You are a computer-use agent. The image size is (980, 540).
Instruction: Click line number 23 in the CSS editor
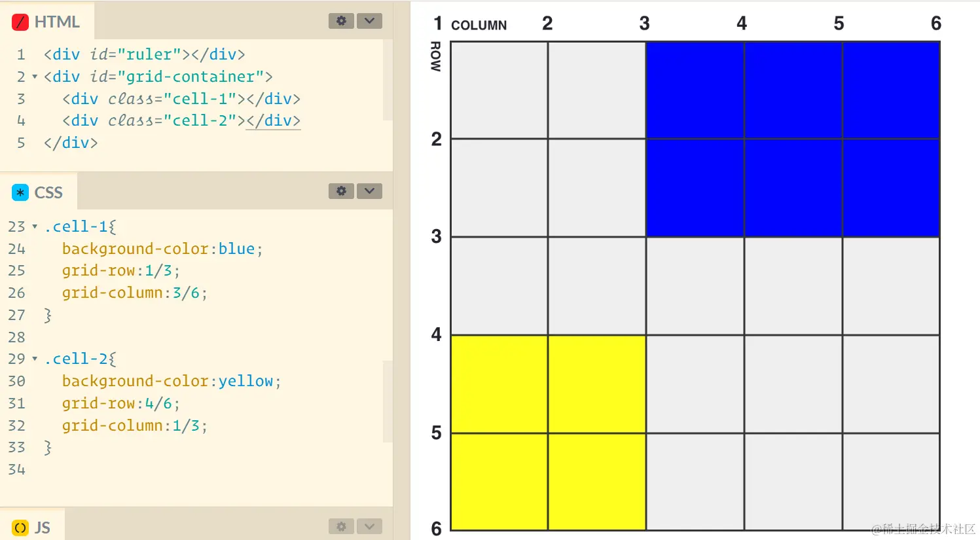17,226
